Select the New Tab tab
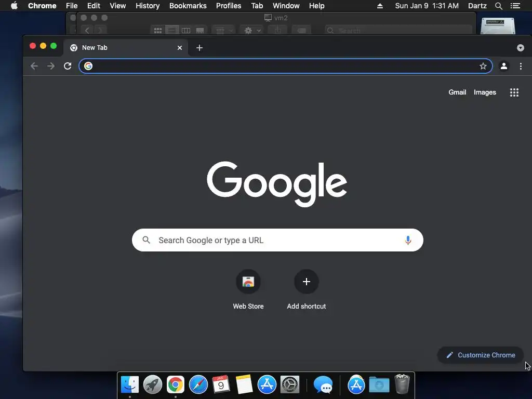Screen dimensions: 532x399 pos(126,48)
